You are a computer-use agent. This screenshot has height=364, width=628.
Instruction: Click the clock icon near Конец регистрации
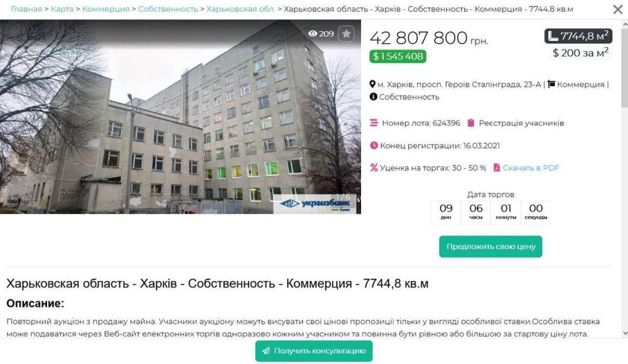point(374,146)
